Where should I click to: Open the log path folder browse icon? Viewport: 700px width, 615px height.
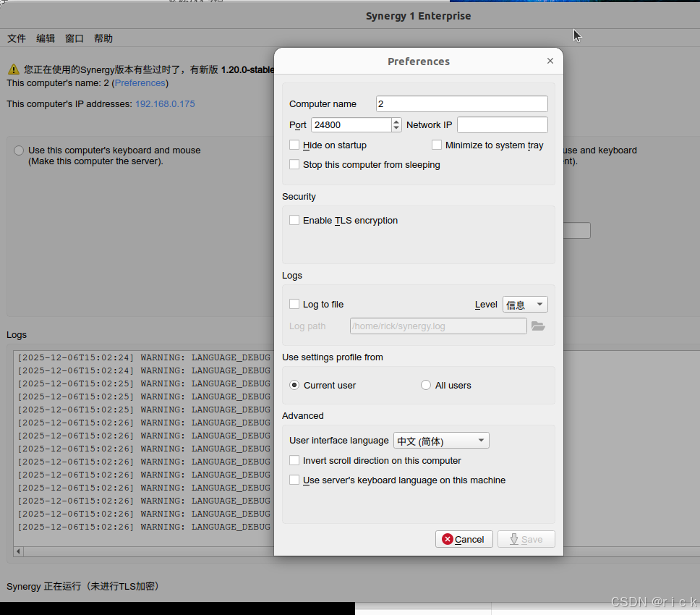(538, 326)
